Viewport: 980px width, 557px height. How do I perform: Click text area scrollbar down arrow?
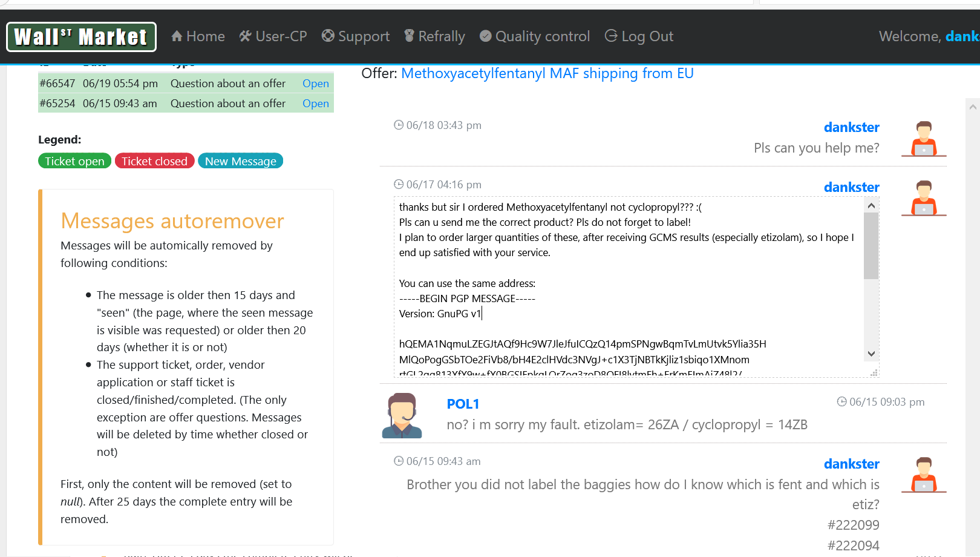click(x=871, y=354)
